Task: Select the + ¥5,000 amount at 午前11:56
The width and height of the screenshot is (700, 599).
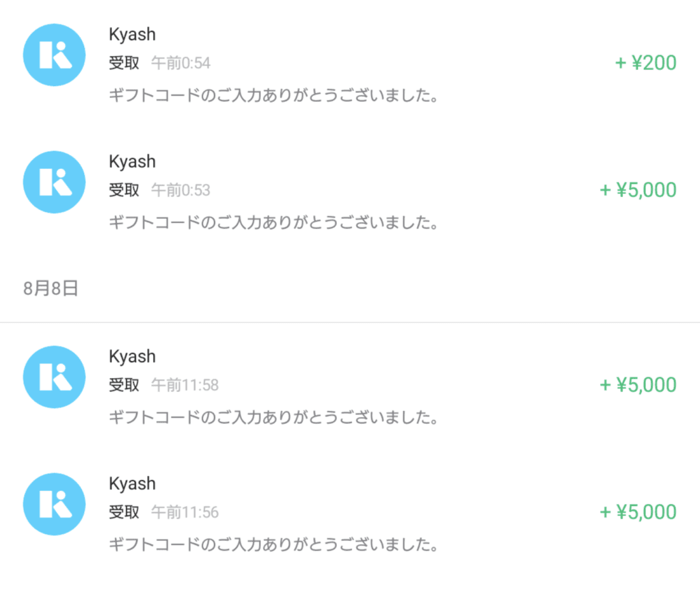Action: coord(638,512)
